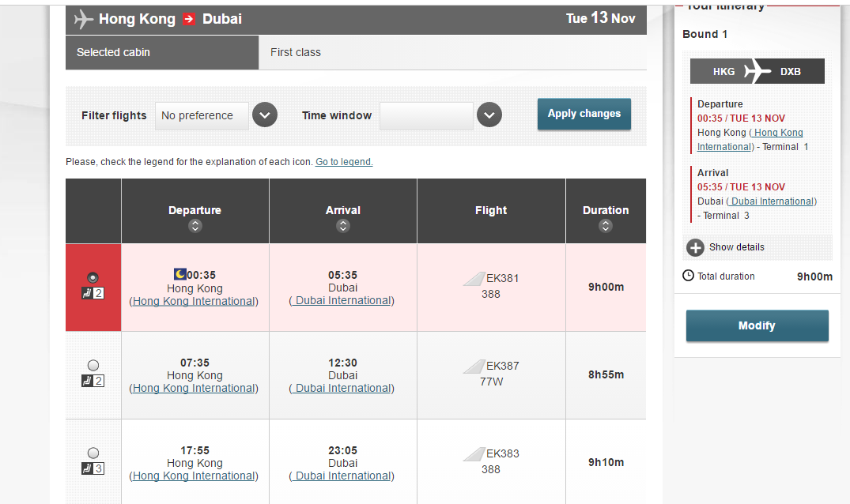Click the airplane icon beside Hong Kong header
This screenshot has width=850, height=504.
84,19
